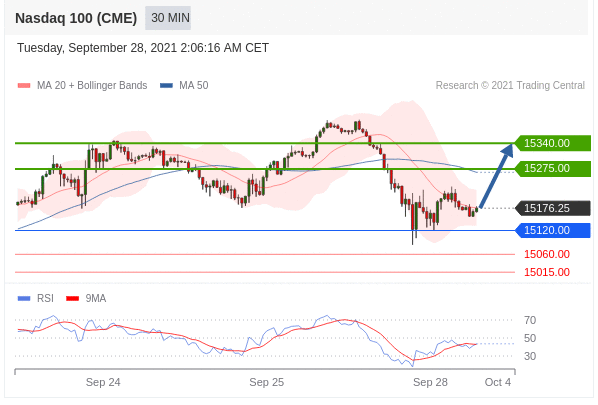
Task: Click the MA 20 Bollinger Bands legend swatch
Action: tap(24, 85)
